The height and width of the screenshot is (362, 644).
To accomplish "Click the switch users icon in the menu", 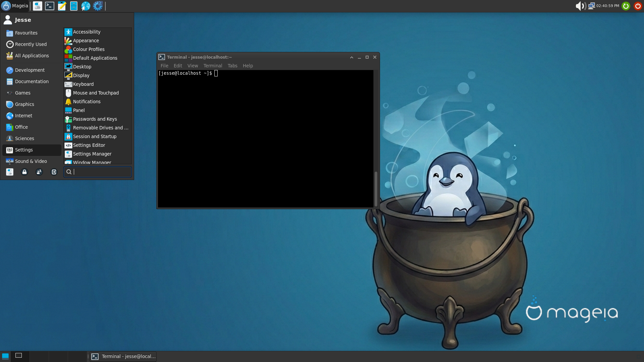I will [x=39, y=172].
